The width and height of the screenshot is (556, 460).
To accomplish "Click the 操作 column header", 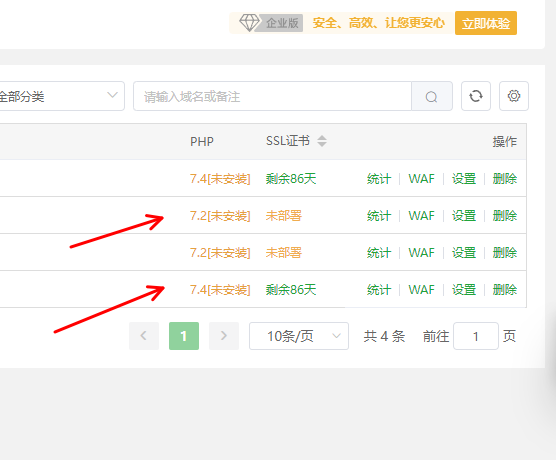I will point(505,142).
